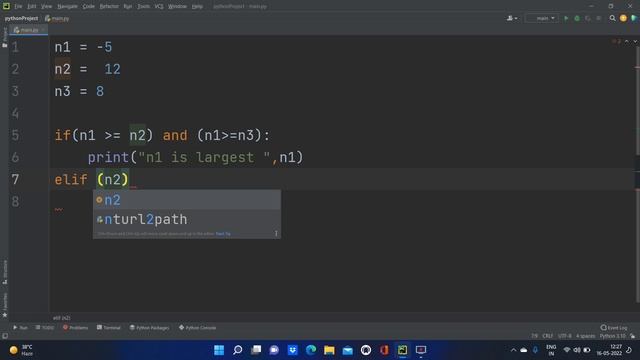The height and width of the screenshot is (360, 640).
Task: Open Mail app from the taskbar
Action: click(347, 350)
